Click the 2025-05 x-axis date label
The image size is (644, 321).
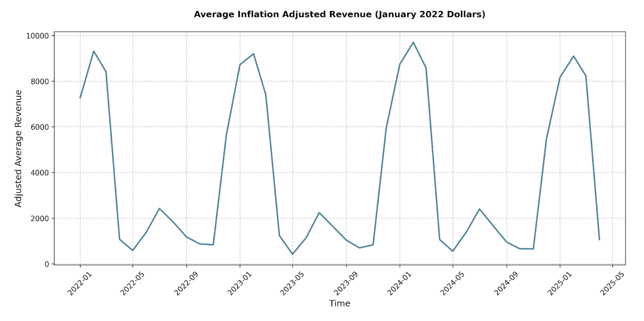pyautogui.click(x=612, y=284)
